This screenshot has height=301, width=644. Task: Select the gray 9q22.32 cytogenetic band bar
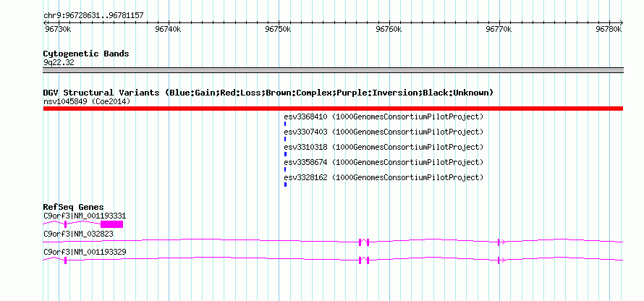pos(333,70)
